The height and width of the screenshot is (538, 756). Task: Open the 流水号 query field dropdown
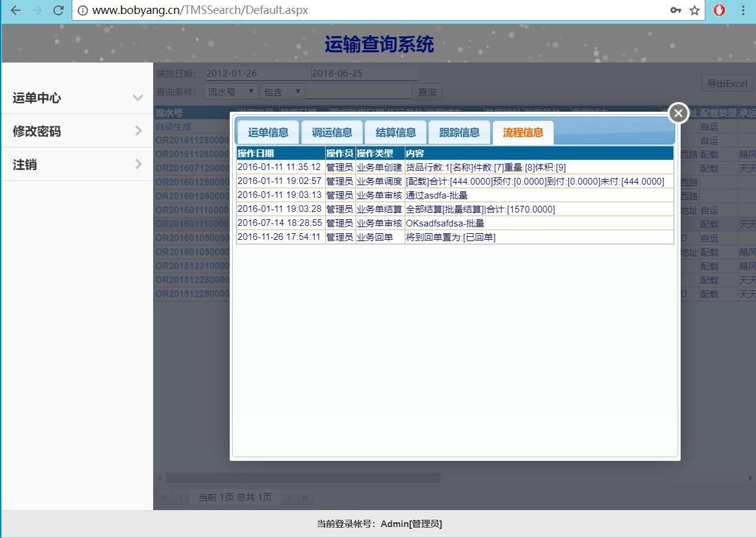point(232,92)
